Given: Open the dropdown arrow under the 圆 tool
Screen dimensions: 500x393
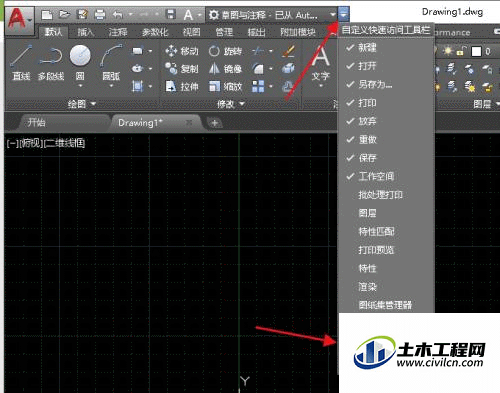Looking at the screenshot, I should [x=80, y=86].
